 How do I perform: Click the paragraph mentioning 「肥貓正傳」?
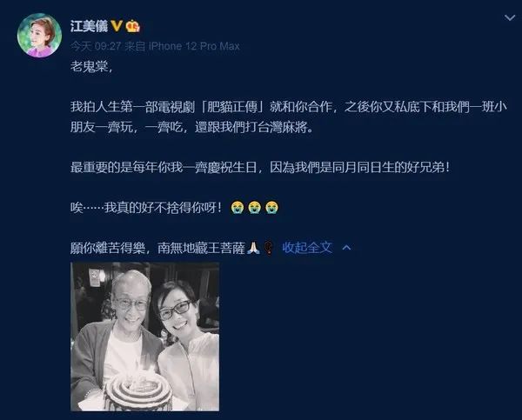289,117
